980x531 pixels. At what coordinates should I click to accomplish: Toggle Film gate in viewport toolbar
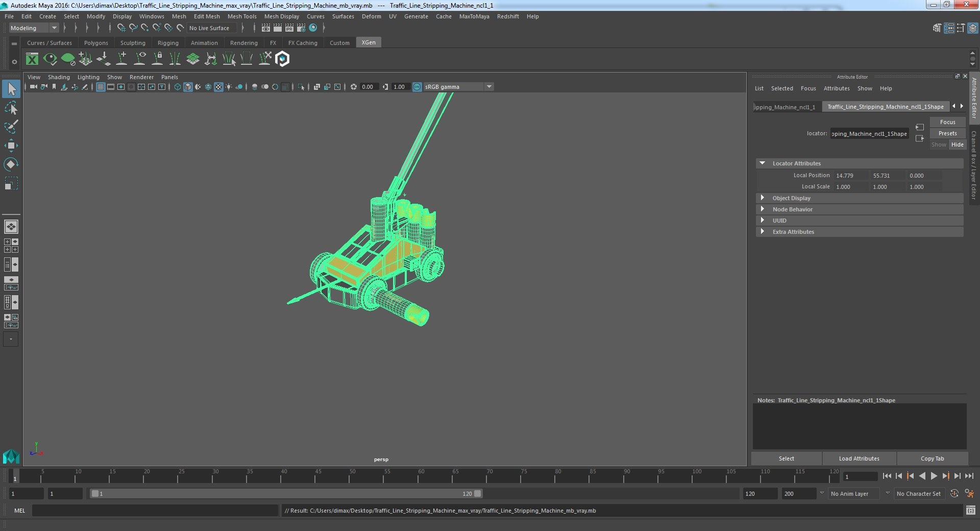(111, 87)
